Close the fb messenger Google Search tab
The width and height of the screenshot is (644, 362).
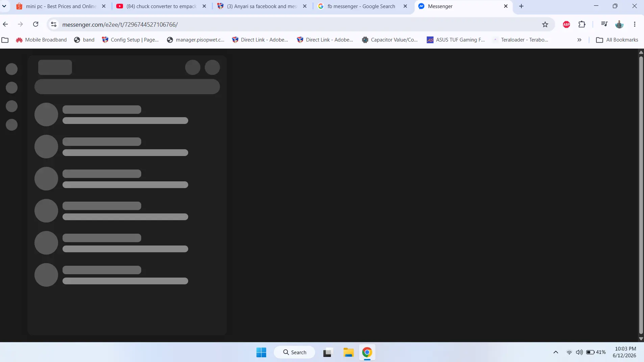[x=405, y=6]
